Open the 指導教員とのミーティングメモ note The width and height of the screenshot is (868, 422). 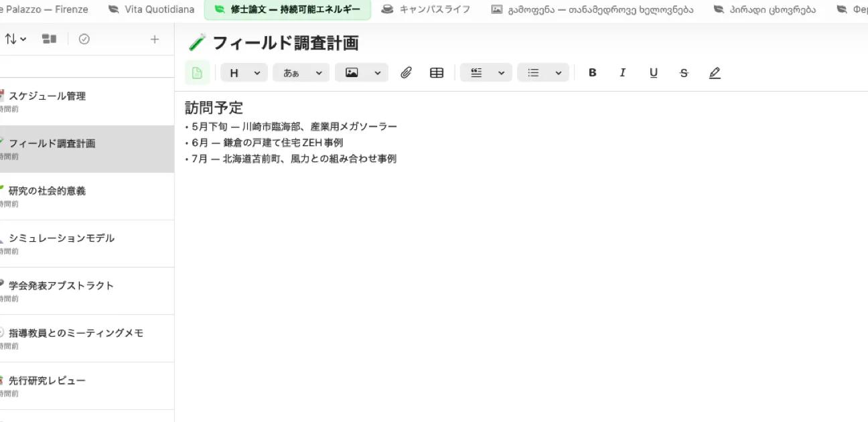tap(87, 339)
